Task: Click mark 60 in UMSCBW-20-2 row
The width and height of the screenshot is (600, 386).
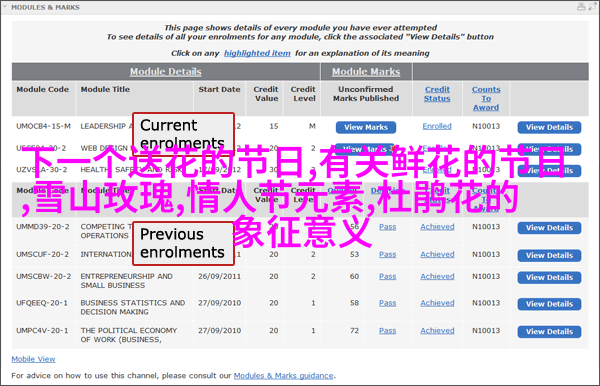Action: click(x=354, y=277)
